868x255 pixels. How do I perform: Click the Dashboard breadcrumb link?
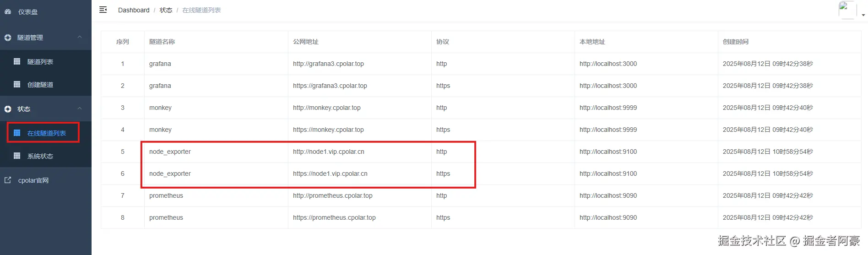[134, 10]
